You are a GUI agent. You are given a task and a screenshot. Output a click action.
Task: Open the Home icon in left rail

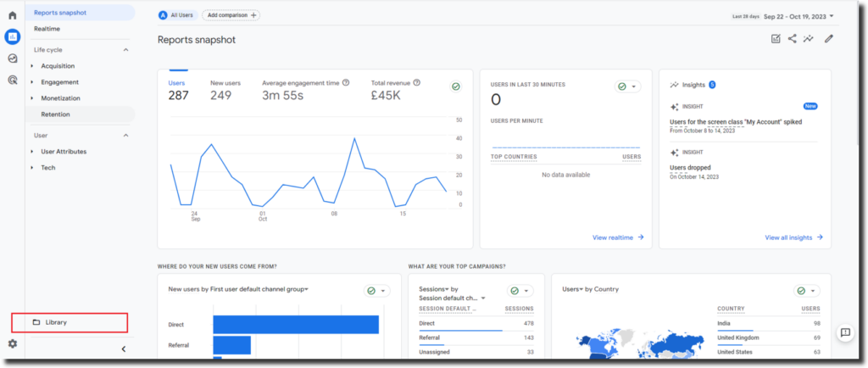pos(13,15)
